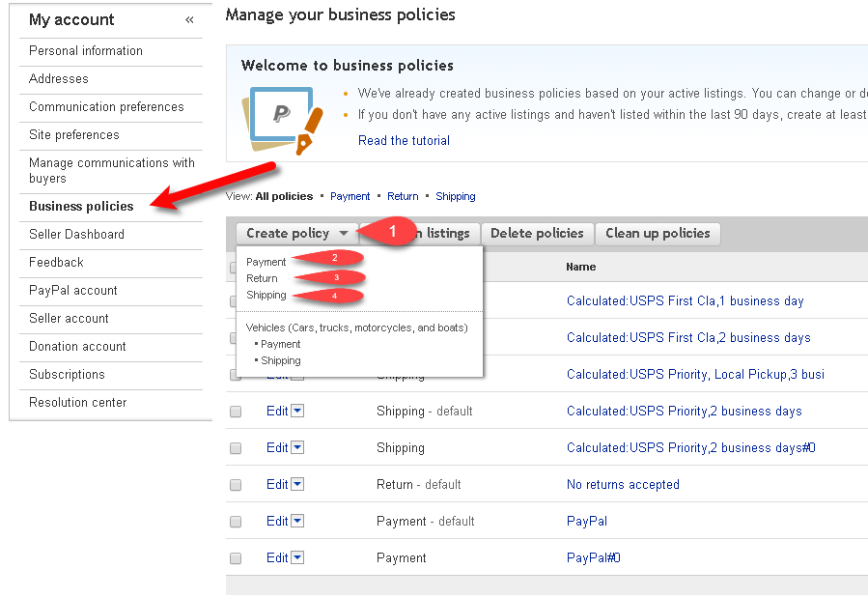Collapse the My account sidebar panel
The height and width of the screenshot is (598, 868).
pyautogui.click(x=189, y=18)
